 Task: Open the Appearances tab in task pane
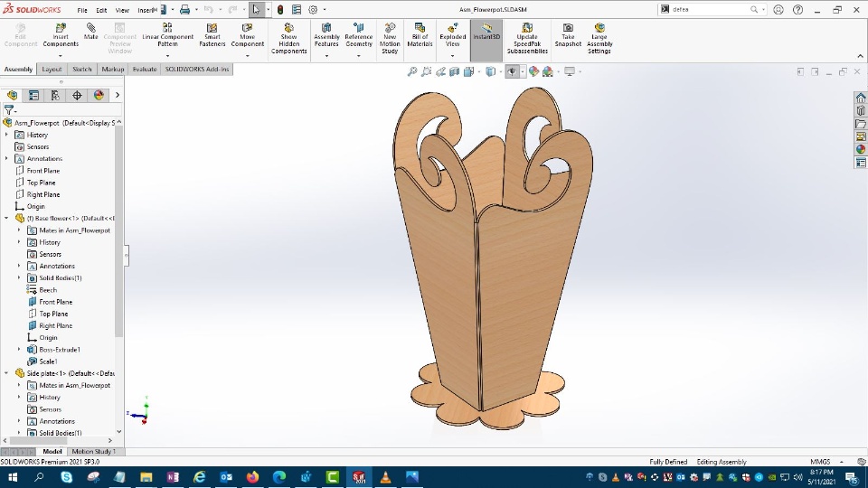(861, 149)
